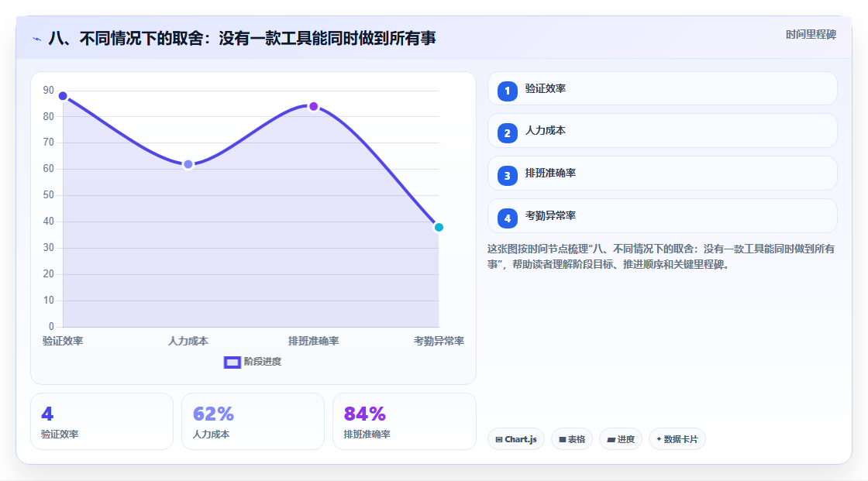The width and height of the screenshot is (868, 481).
Task: Open the stat card showing 62% 人力成本
Action: [x=253, y=421]
